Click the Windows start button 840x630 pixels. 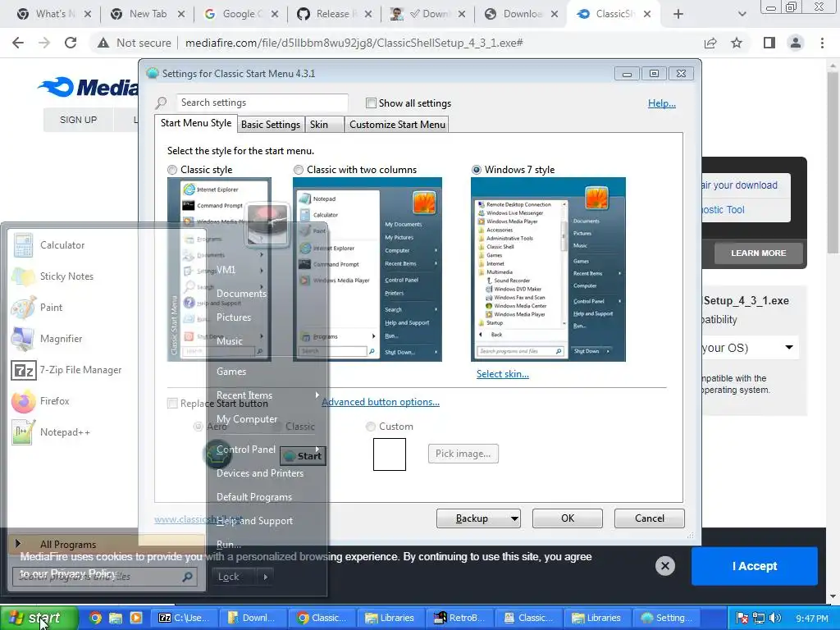[x=39, y=618]
